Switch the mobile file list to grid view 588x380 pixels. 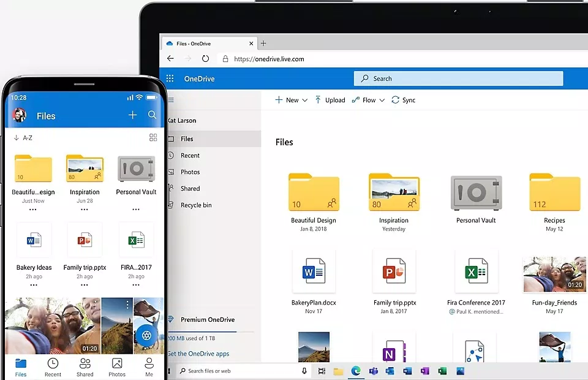pos(153,137)
